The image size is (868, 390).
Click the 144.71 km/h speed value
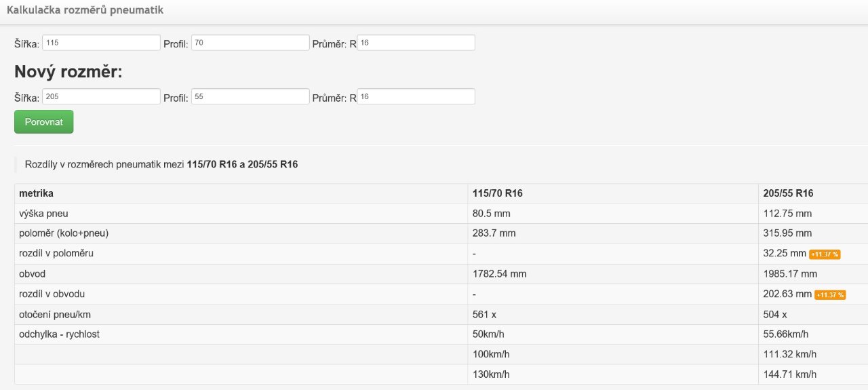click(x=789, y=374)
